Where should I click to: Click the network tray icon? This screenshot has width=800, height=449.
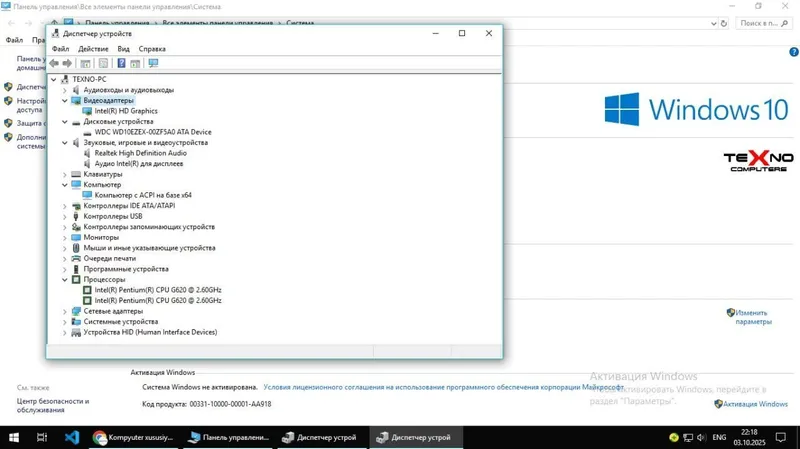pos(688,437)
